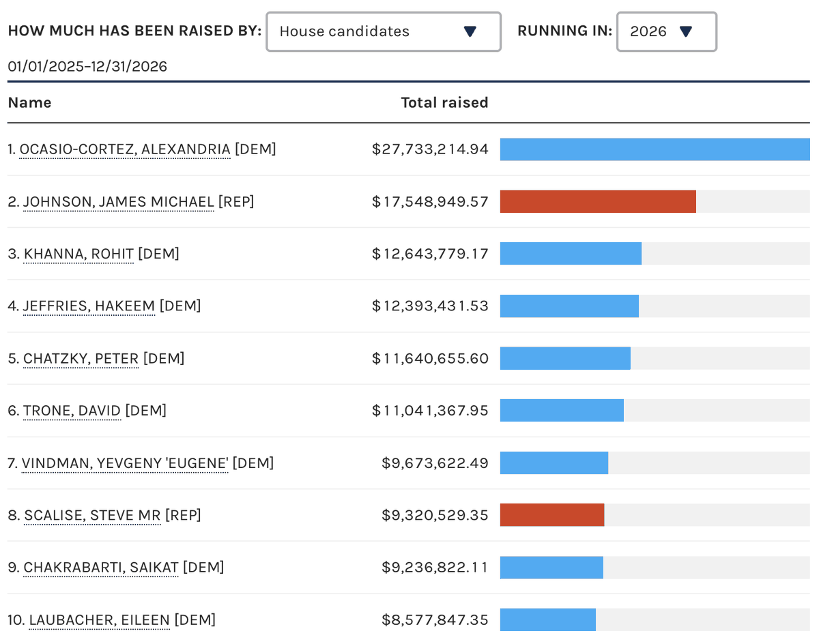This screenshot has height=644, width=819.
Task: Select the date range 01/01/2025–12/31/2026 text
Action: (x=87, y=66)
